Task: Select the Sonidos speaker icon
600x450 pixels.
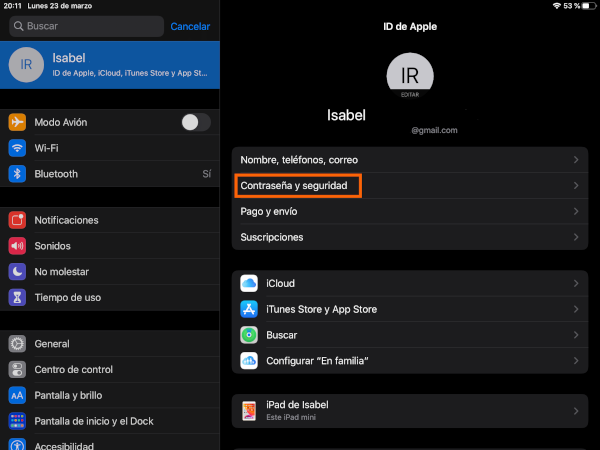Action: [x=17, y=246]
